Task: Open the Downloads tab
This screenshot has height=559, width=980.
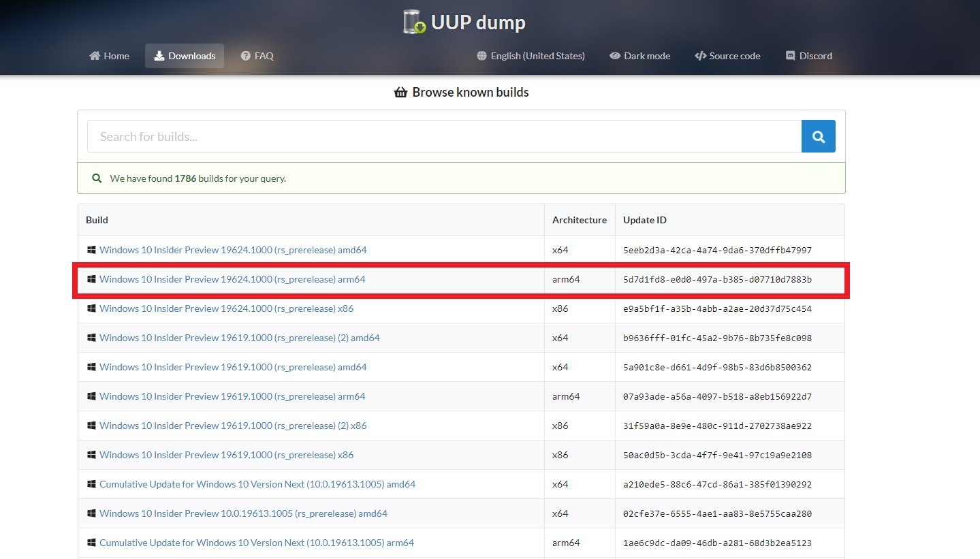Action: tap(185, 56)
